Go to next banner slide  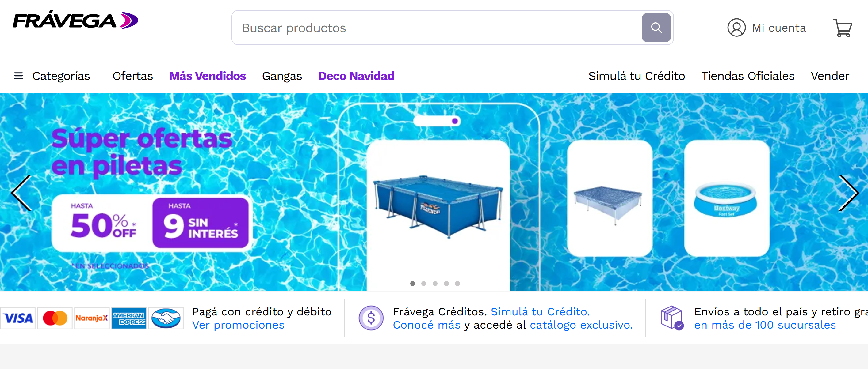tap(848, 193)
